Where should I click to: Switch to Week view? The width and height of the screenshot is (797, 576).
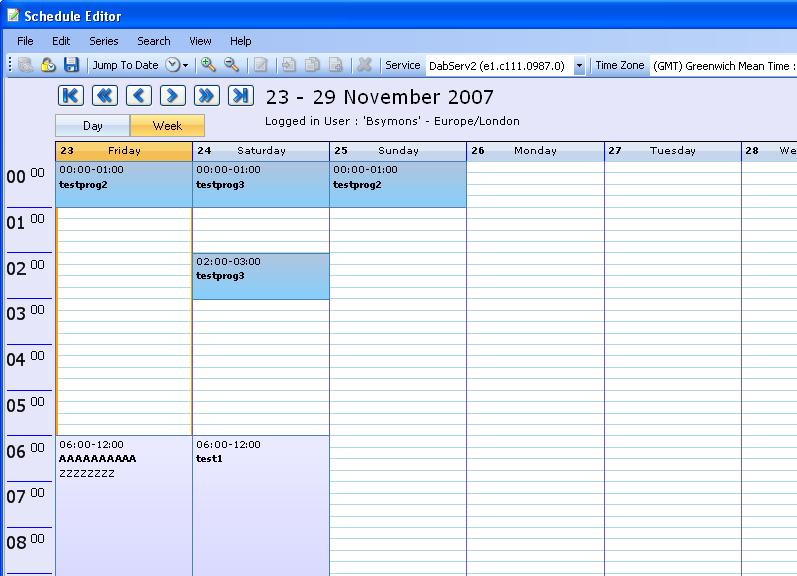tap(167, 126)
